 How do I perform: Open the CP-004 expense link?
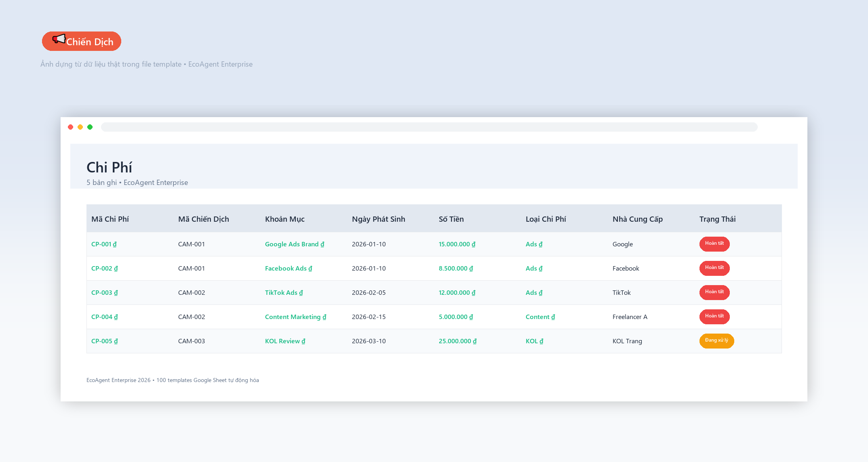point(104,317)
